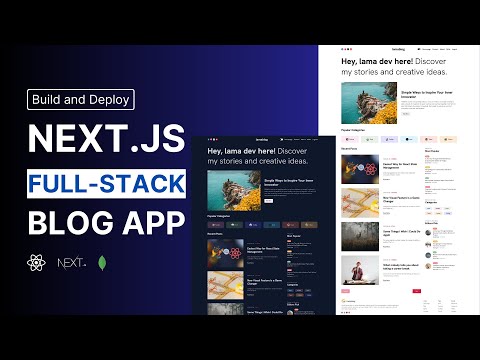Toggle theme switch in light blog navbar
The width and height of the screenshot is (480, 360).
419,49
